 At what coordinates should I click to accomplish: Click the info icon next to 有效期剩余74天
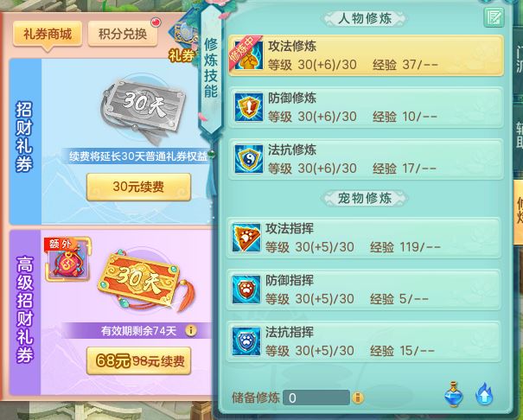(191, 330)
